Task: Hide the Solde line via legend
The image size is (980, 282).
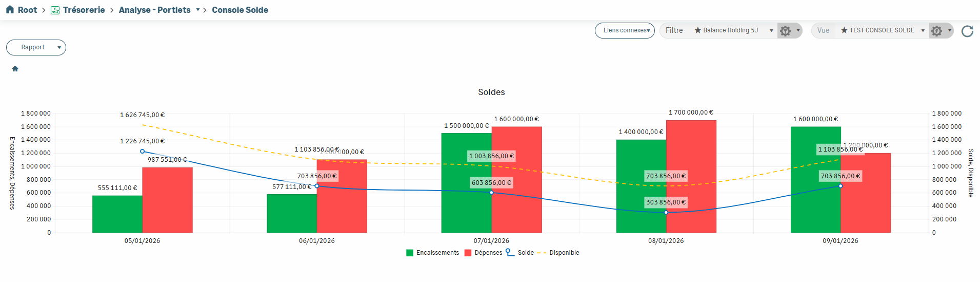Action: (520, 253)
